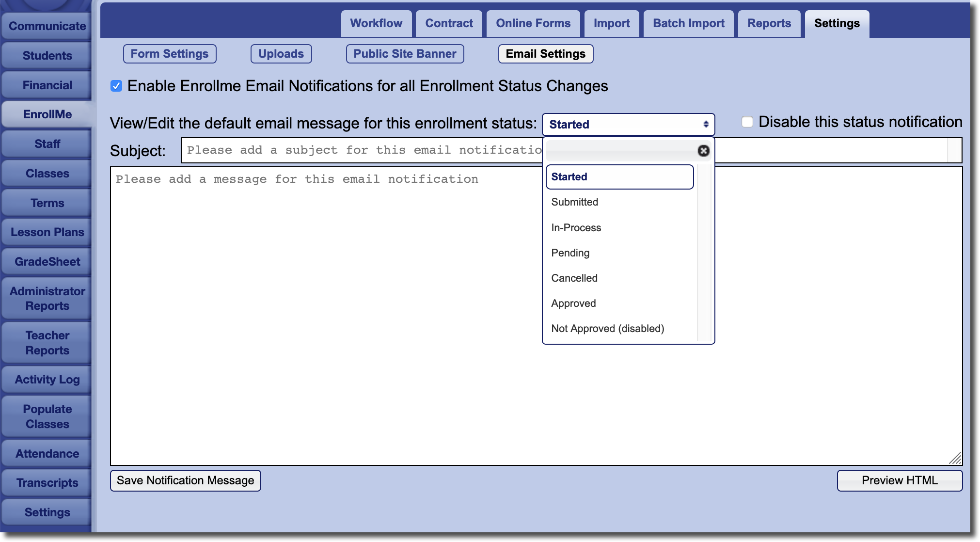Uncheck Enable Enrollme Email Notifications checkbox

[x=116, y=86]
